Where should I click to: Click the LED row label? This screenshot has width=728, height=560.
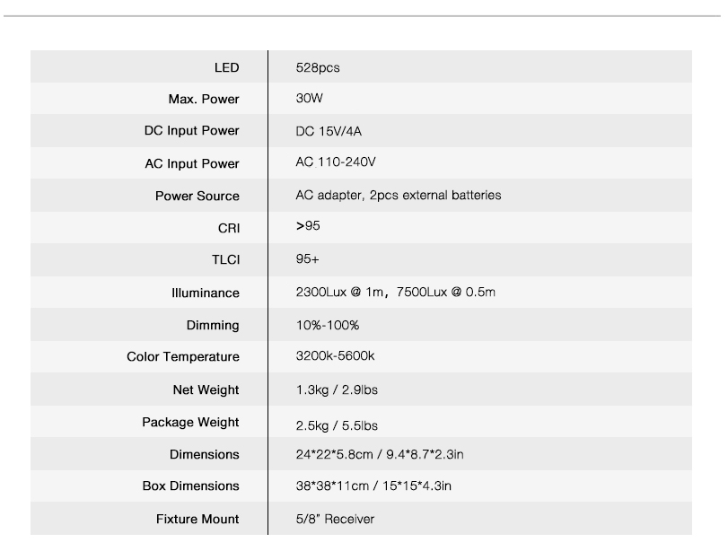pyautogui.click(x=226, y=67)
